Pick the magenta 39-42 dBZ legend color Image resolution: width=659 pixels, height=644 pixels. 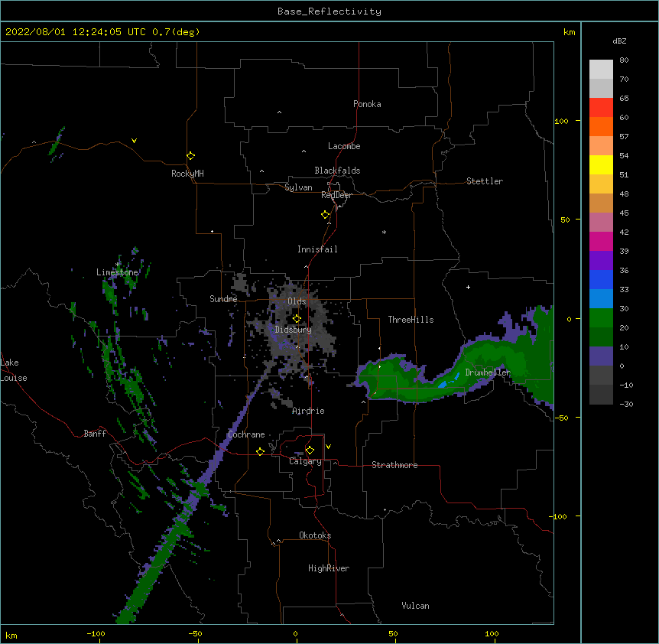click(601, 241)
